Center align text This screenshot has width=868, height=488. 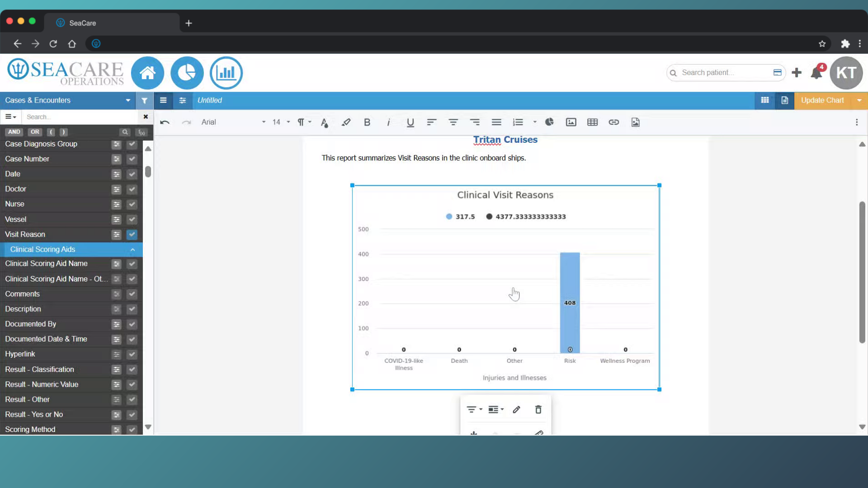click(453, 122)
